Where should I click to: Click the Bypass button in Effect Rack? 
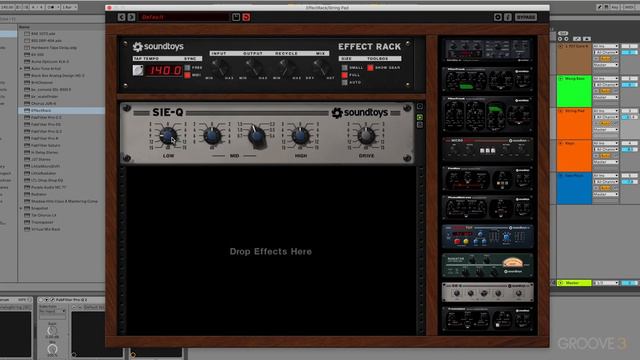[x=526, y=17]
